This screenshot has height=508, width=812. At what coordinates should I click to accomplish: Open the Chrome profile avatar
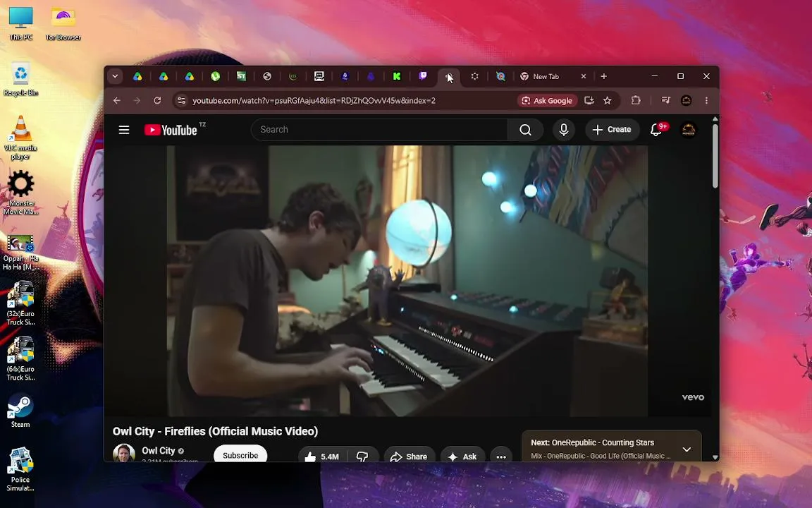coord(686,101)
